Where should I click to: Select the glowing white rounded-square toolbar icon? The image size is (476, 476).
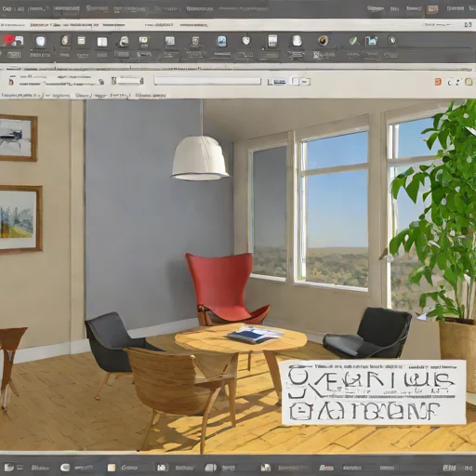[41, 41]
